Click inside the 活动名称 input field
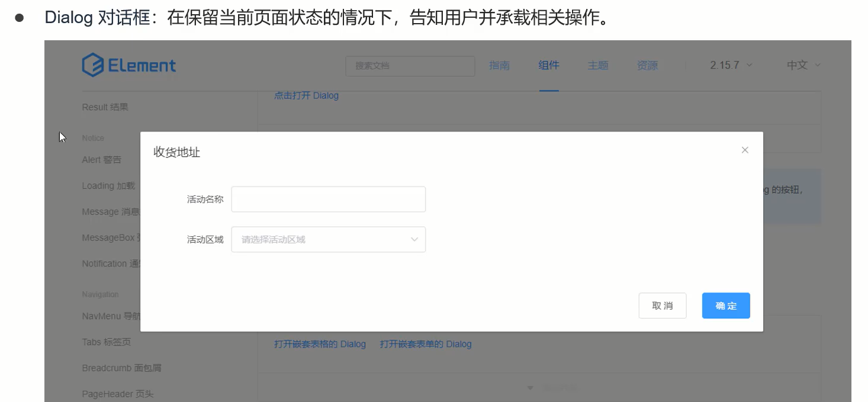Viewport: 868px width, 402px height. coord(329,199)
